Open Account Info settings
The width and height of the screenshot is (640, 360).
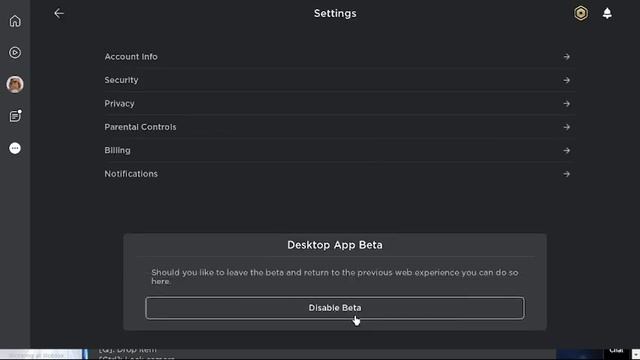pos(339,57)
